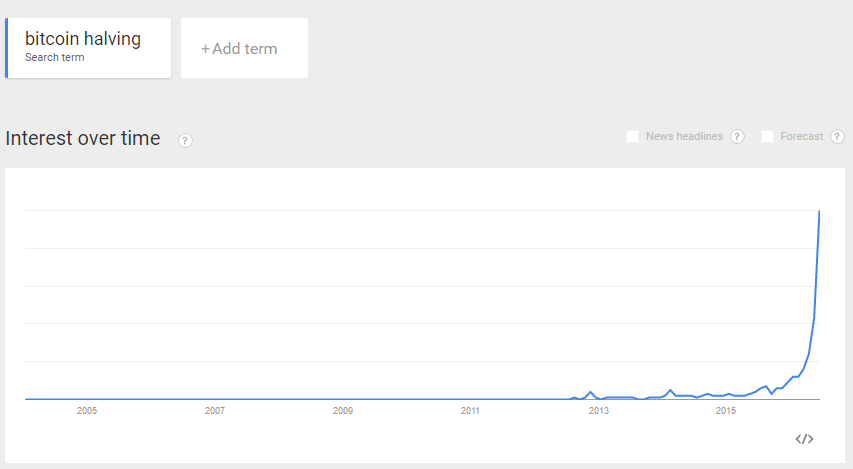The height and width of the screenshot is (469, 853).
Task: Enable the News headlines checkbox
Action: 632,137
